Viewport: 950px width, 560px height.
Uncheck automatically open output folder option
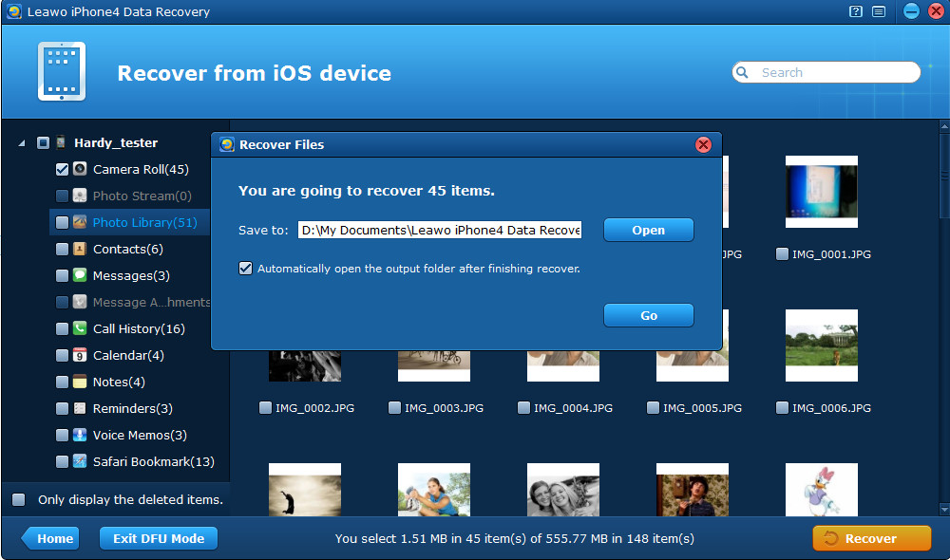click(245, 269)
